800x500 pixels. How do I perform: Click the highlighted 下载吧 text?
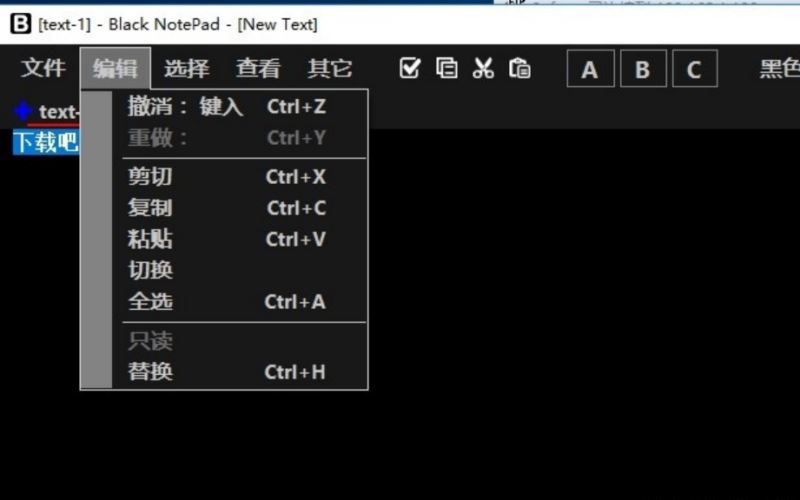[46, 141]
